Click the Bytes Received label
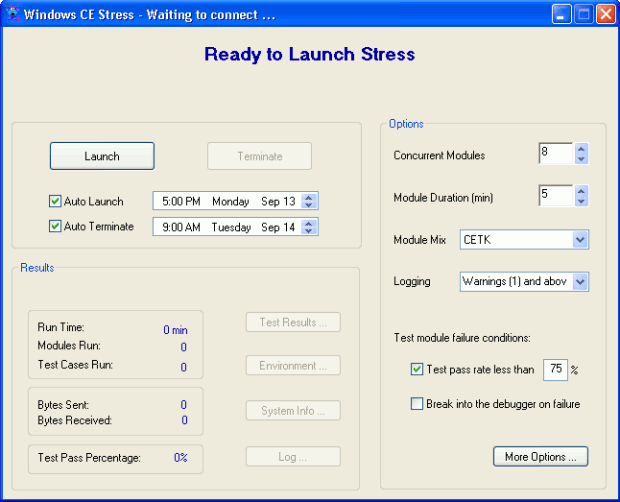Viewport: 620px width, 502px height. click(75, 420)
